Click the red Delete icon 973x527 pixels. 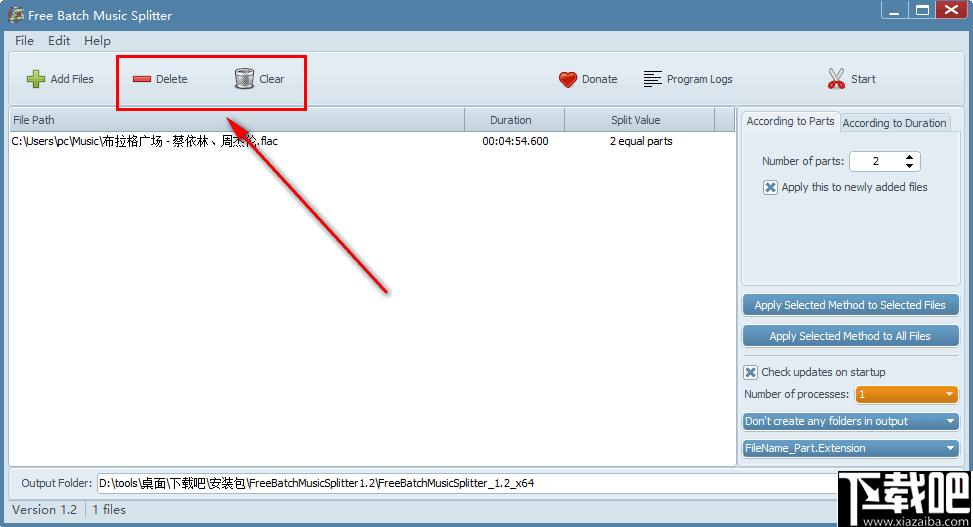coord(142,79)
